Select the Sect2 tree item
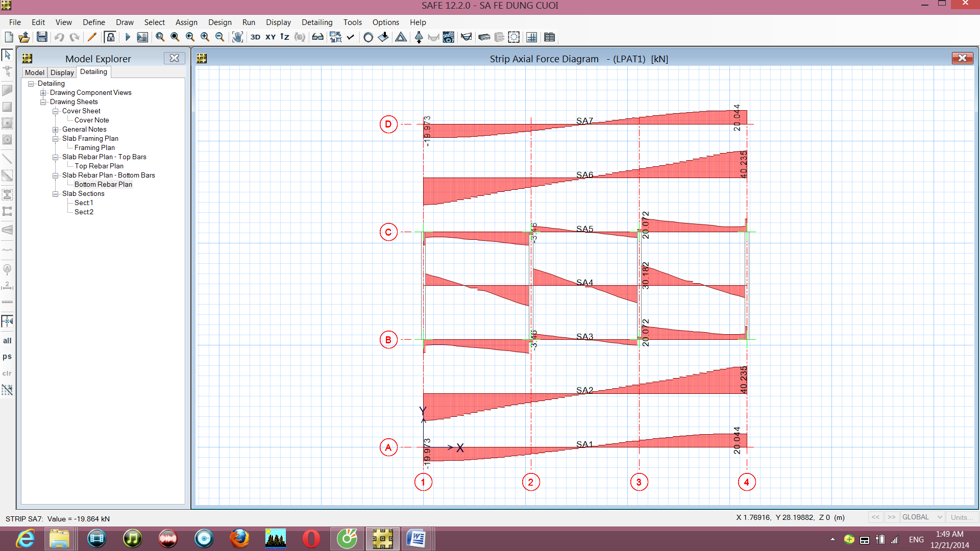The width and height of the screenshot is (980, 551). point(84,212)
